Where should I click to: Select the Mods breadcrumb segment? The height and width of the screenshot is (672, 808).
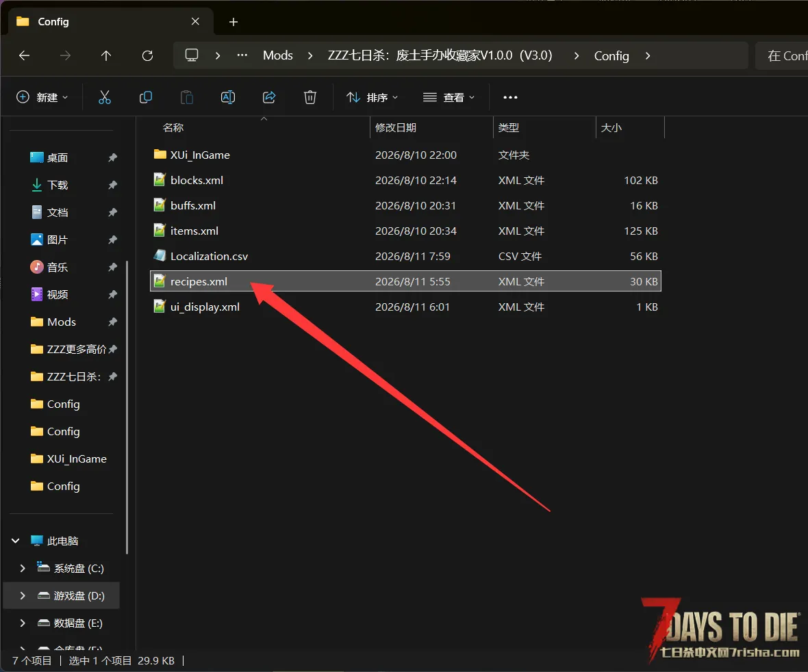tap(278, 55)
